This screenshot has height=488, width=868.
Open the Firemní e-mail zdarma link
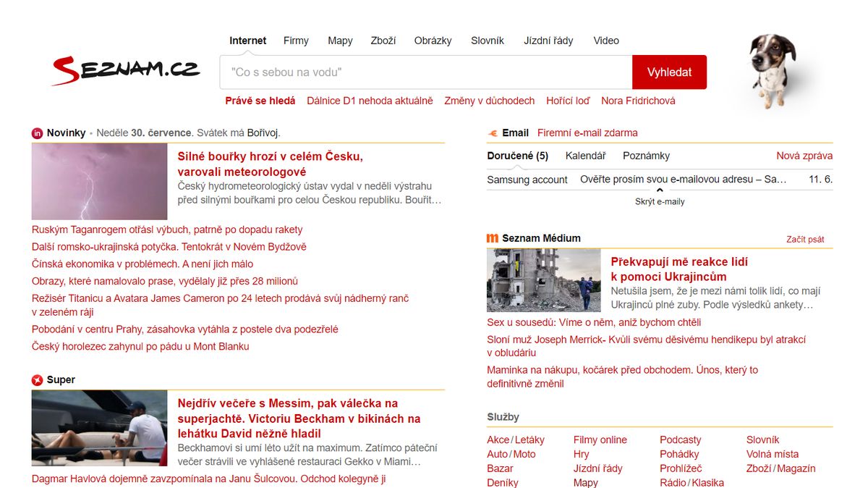[587, 133]
